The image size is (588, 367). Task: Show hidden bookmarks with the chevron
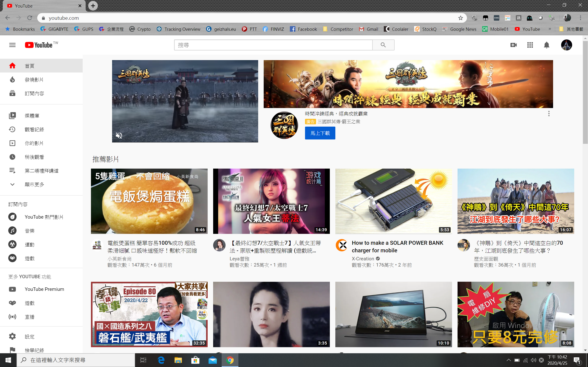tap(550, 29)
